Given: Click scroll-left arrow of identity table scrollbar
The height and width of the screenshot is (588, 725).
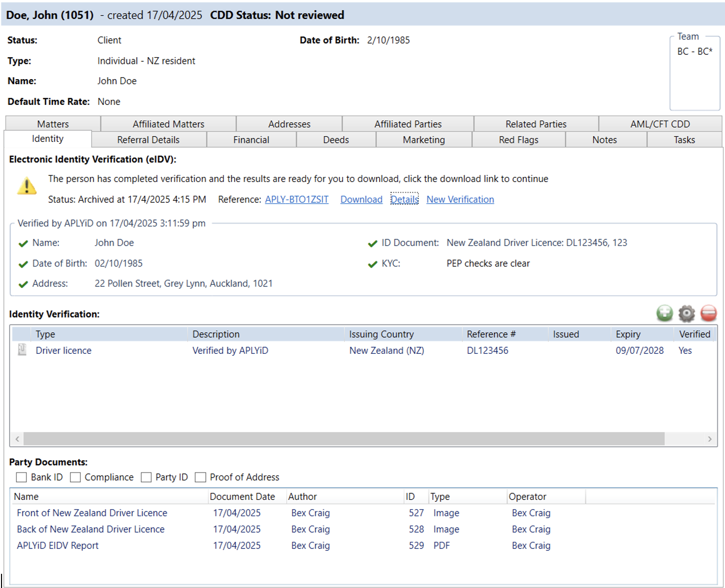Looking at the screenshot, I should point(17,439).
